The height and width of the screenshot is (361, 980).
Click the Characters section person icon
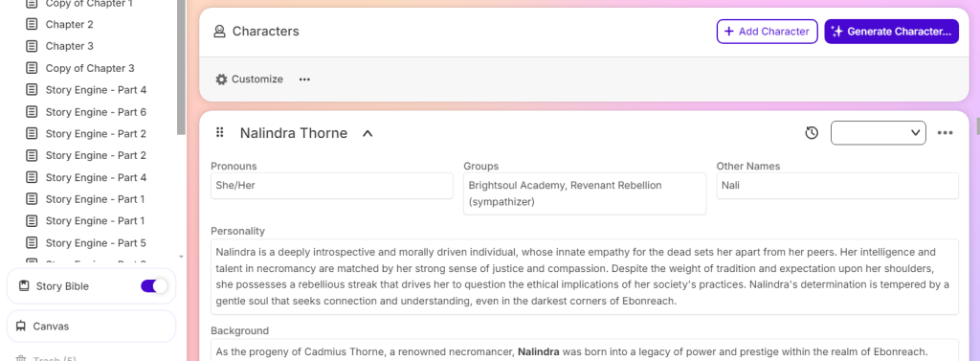pyautogui.click(x=219, y=32)
